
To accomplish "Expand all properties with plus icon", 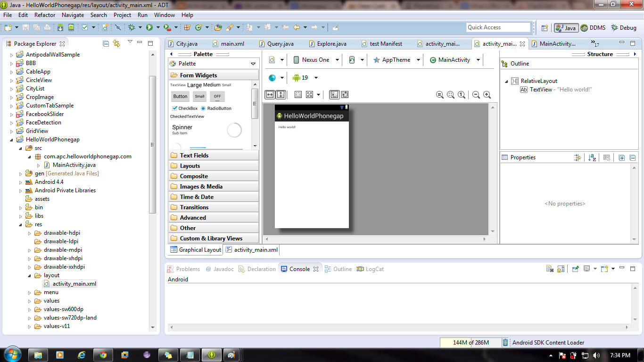I will click(x=621, y=157).
